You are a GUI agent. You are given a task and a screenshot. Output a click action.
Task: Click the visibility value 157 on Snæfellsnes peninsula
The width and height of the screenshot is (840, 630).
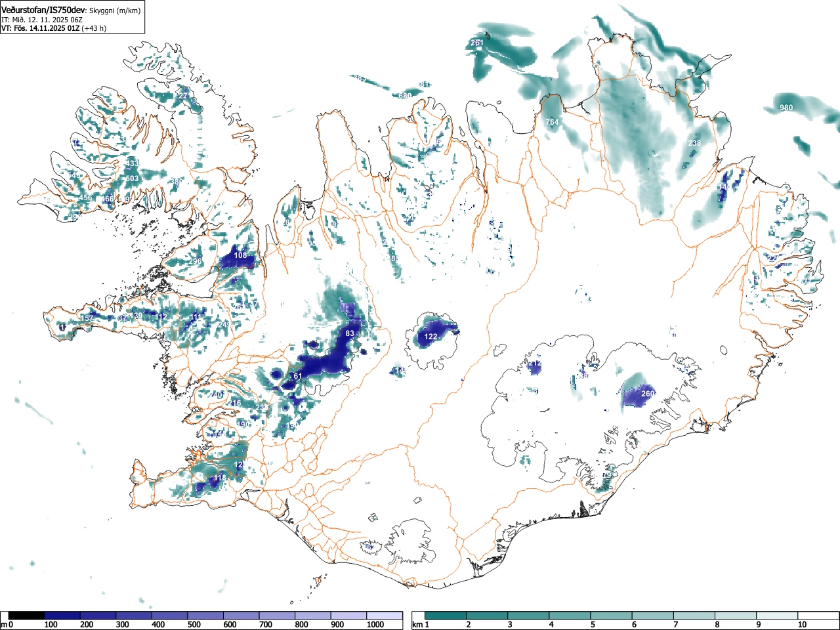[x=87, y=318]
